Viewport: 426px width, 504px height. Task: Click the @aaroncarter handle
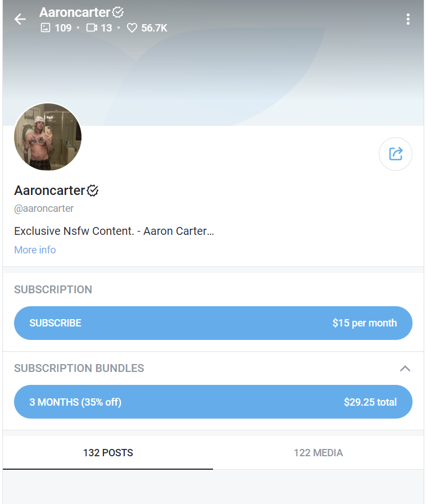pyautogui.click(x=44, y=208)
